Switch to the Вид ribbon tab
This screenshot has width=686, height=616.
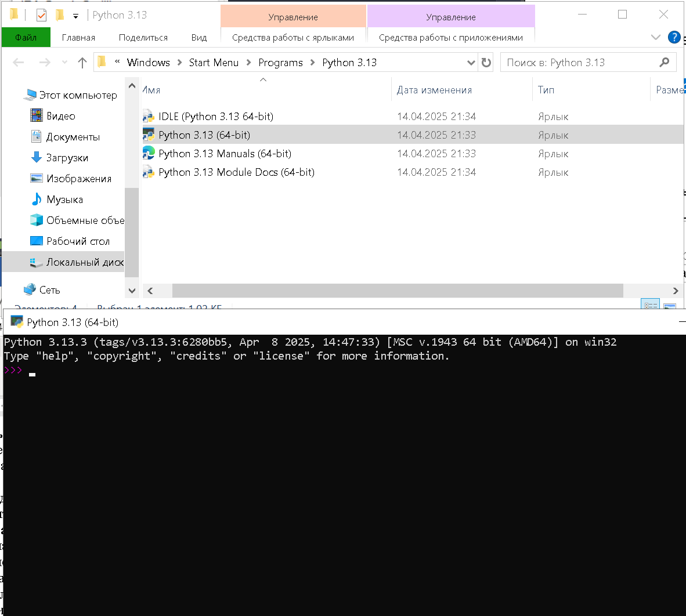(198, 37)
